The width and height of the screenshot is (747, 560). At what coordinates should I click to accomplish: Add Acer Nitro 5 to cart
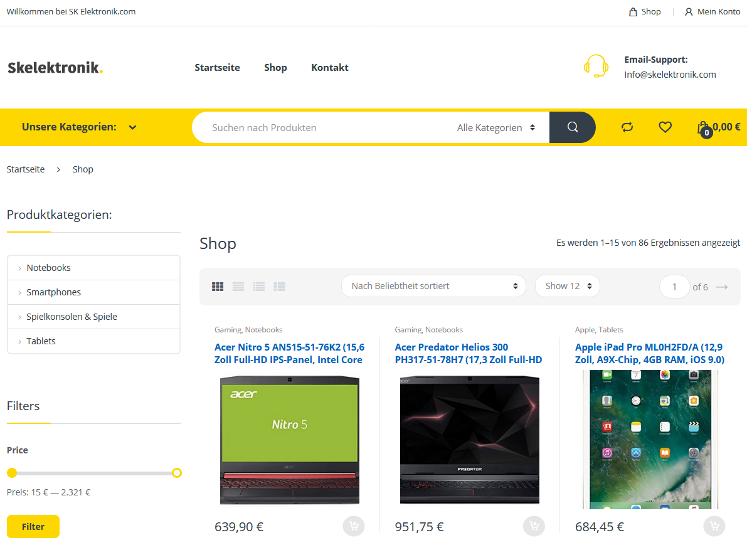(354, 526)
